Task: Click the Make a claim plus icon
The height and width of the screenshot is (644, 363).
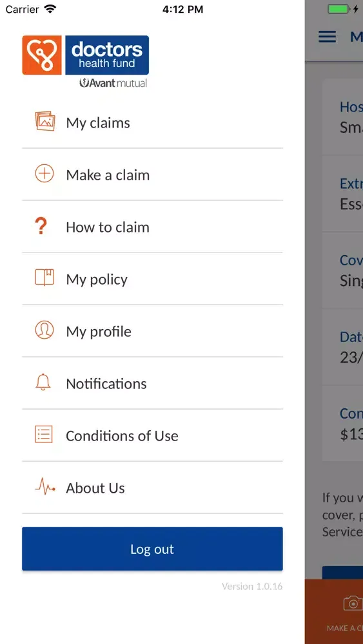Action: tap(44, 174)
